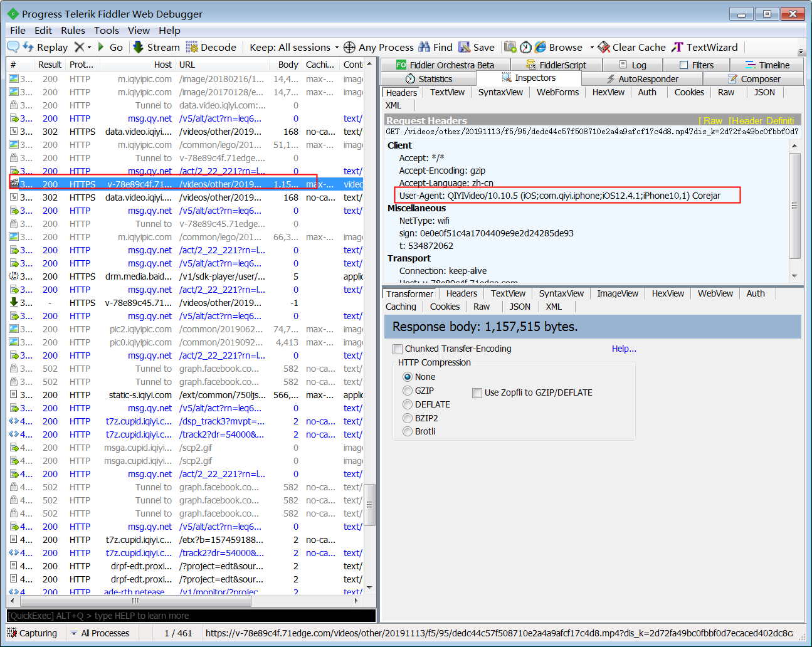Open the TextWizard tool
This screenshot has height=647, width=812.
coord(705,47)
